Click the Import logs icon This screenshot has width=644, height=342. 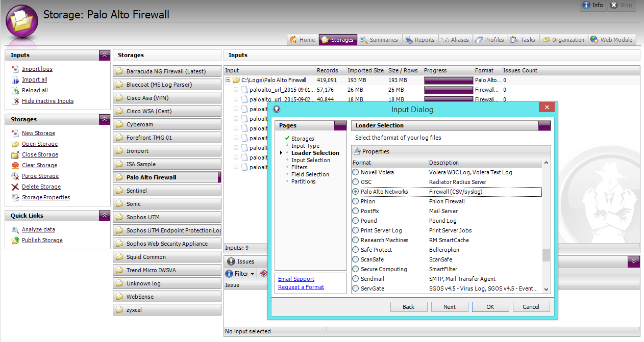pos(15,69)
